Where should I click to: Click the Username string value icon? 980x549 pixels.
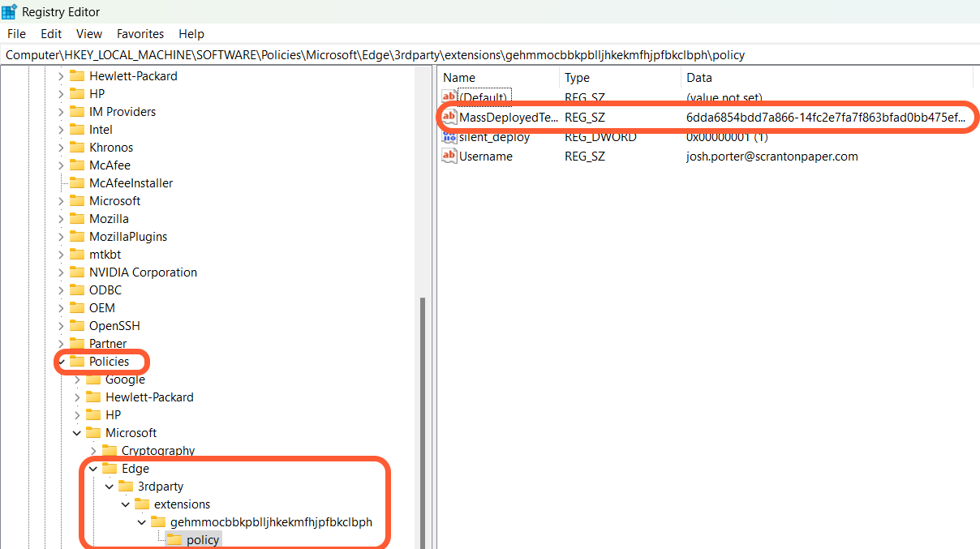coord(449,157)
